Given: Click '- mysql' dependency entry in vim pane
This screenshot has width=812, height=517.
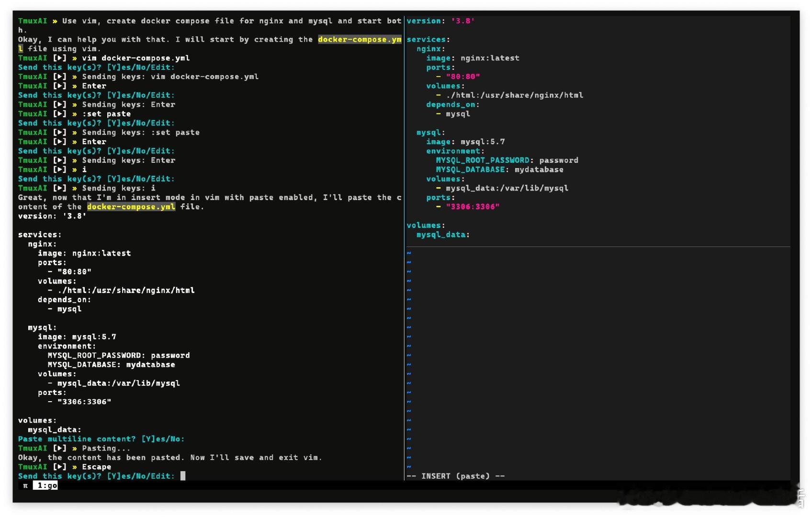Looking at the screenshot, I should tap(453, 114).
